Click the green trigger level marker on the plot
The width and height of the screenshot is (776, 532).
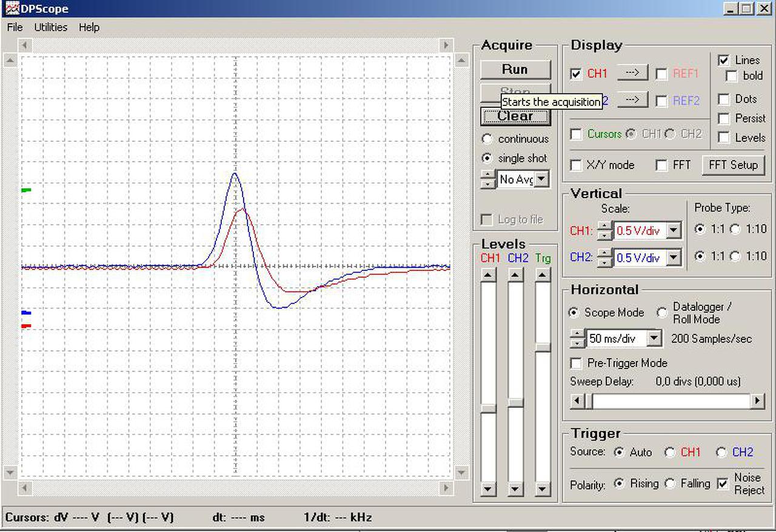coord(26,190)
